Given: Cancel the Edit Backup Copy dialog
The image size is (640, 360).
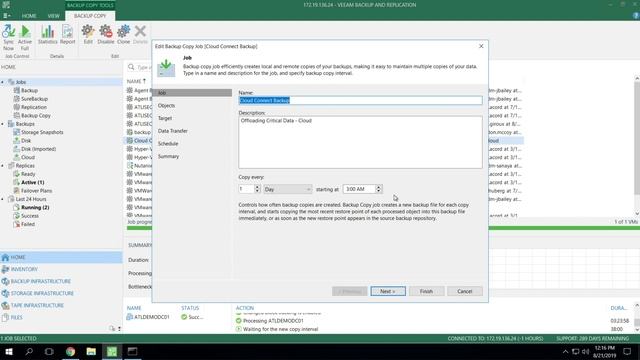Looking at the screenshot, I should (464, 291).
